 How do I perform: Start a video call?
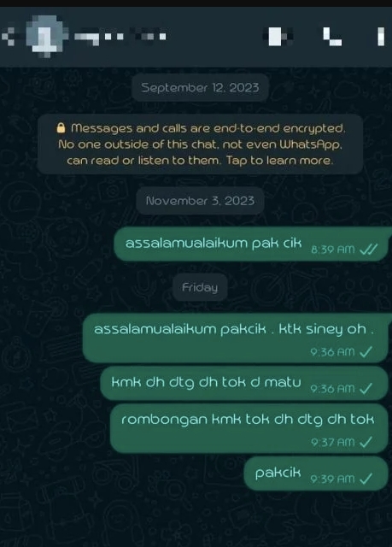[279, 36]
